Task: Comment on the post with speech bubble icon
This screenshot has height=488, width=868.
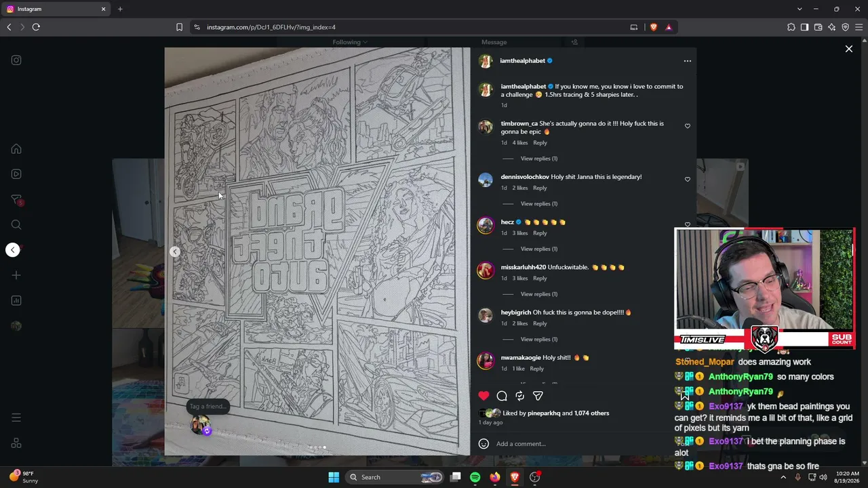Action: coord(502,396)
